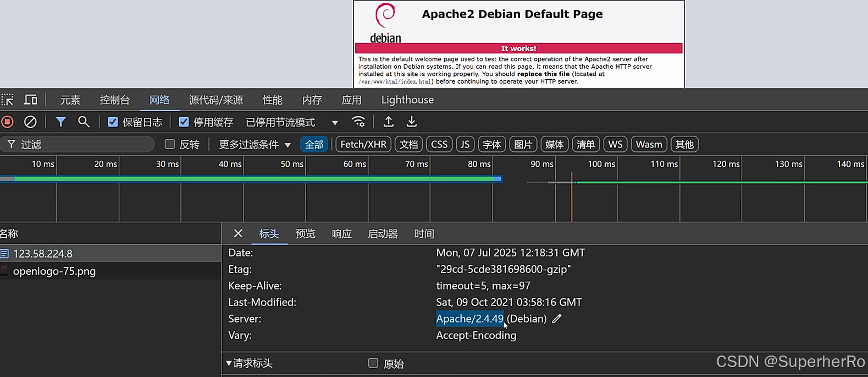Click the orange load marker in timeline
868x377 pixels.
572,197
